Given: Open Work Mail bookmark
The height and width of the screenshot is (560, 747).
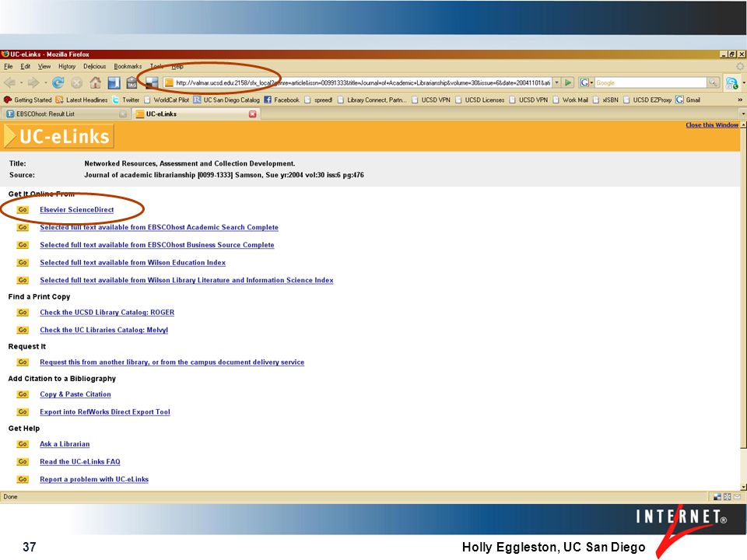Looking at the screenshot, I should 570,100.
